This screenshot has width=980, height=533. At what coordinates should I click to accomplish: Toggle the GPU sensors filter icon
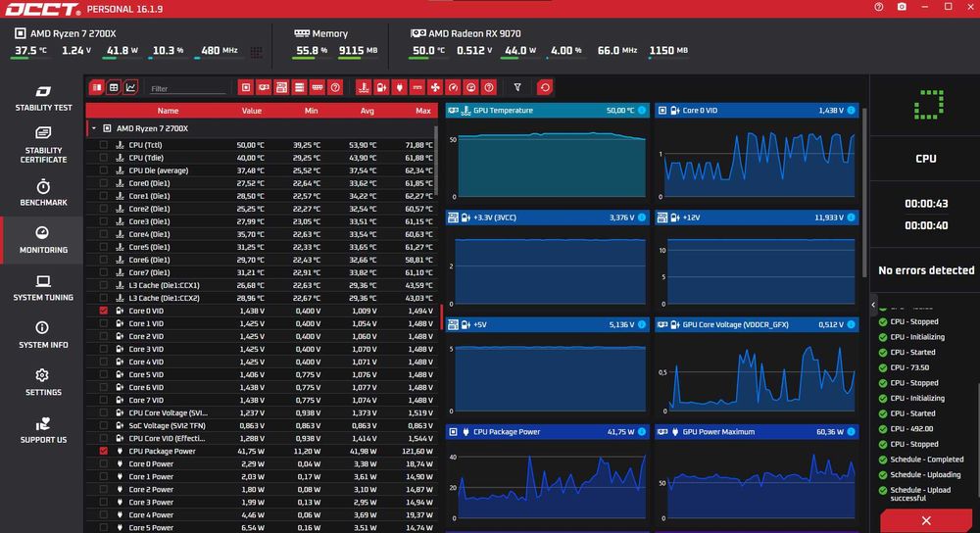tap(264, 87)
